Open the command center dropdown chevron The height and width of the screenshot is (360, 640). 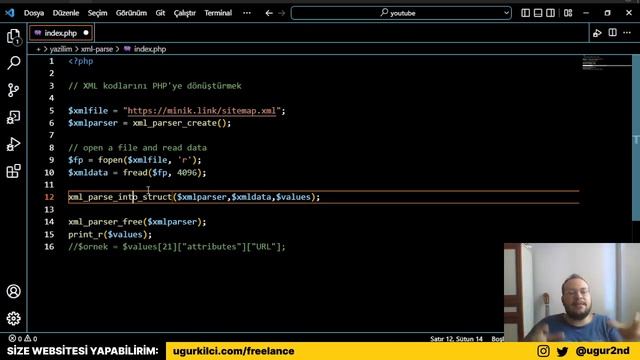click(x=506, y=13)
